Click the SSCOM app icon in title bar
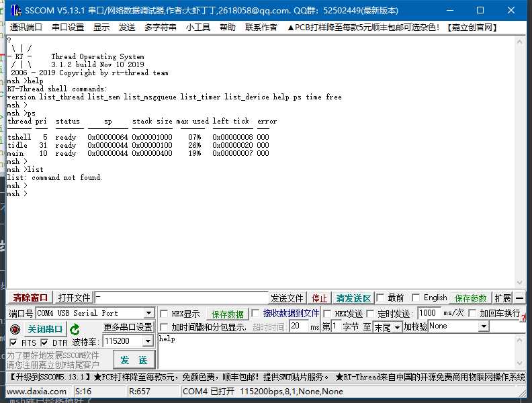Image resolution: width=532 pixels, height=403 pixels. tap(15, 10)
